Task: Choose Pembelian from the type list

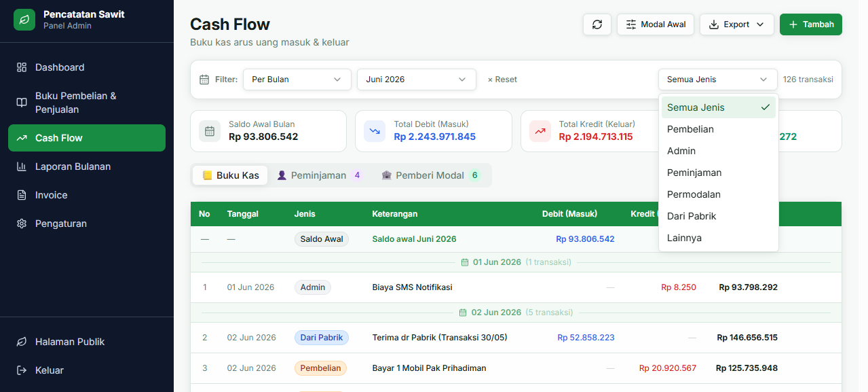Action: pos(719,129)
